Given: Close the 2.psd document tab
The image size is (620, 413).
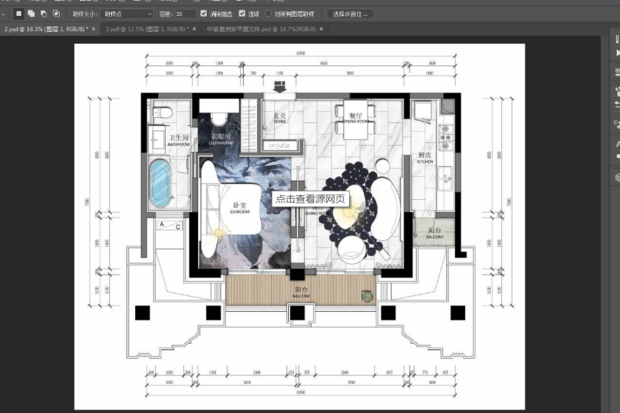Looking at the screenshot, I should click(x=94, y=29).
